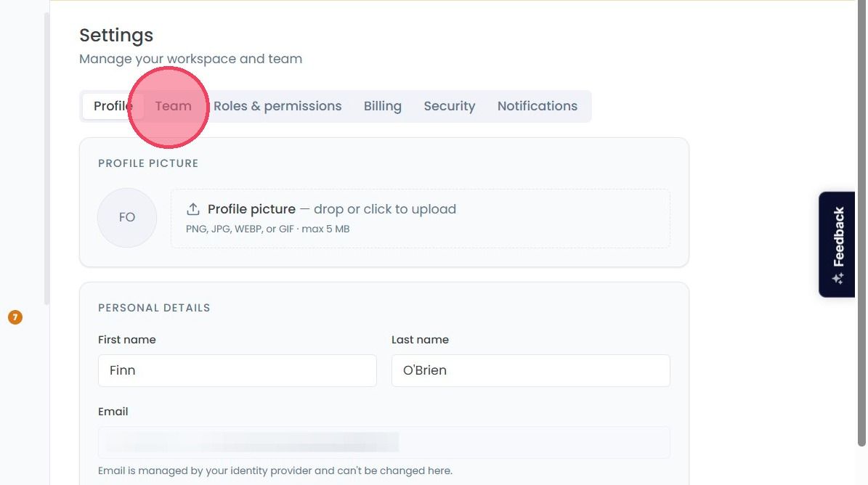Click the left sidebar scrollbar
The image size is (868, 485).
tap(46, 159)
